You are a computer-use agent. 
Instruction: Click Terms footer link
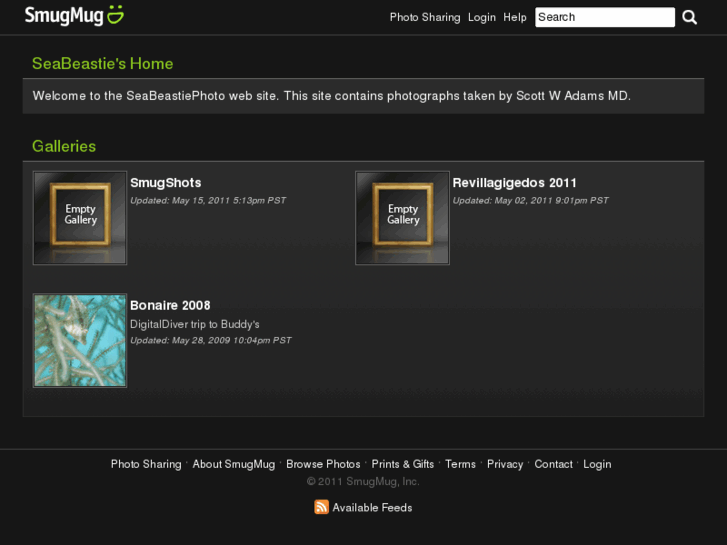pos(460,464)
